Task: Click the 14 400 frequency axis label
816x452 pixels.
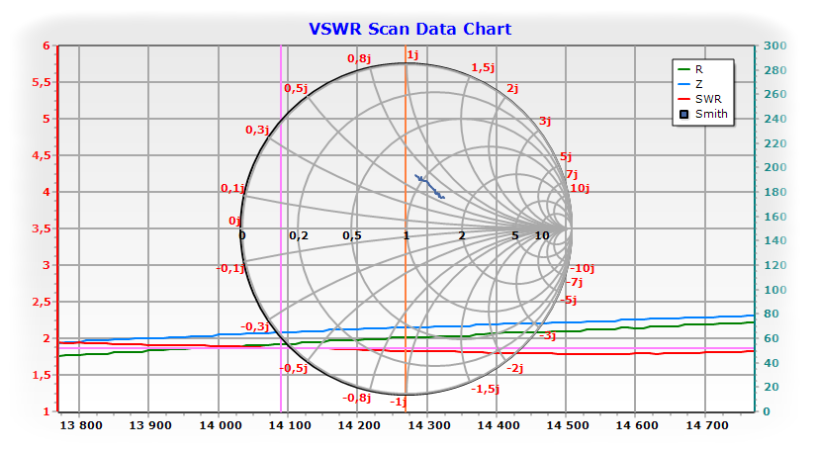Action: tap(498, 425)
